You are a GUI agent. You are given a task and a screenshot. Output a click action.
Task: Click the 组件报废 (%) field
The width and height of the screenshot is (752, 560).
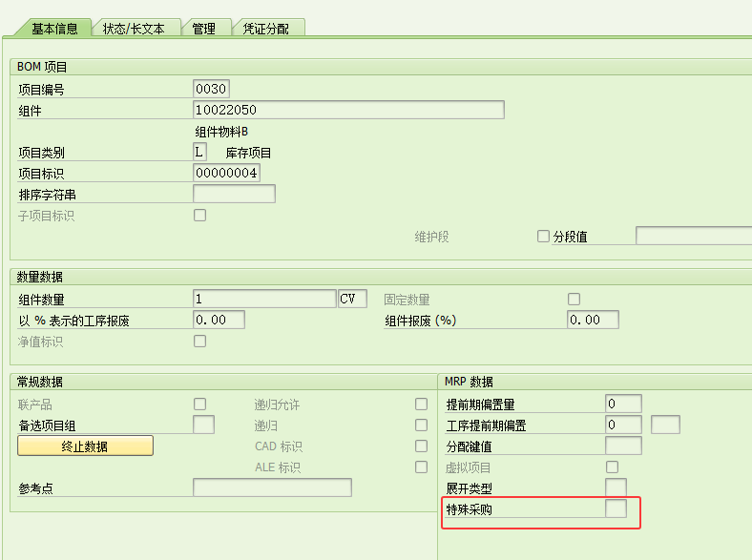593,321
